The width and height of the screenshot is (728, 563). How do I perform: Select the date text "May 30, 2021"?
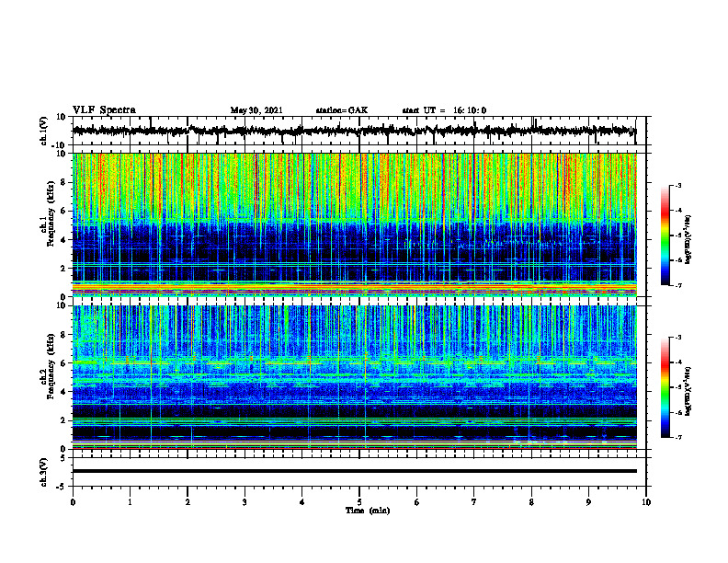256,110
